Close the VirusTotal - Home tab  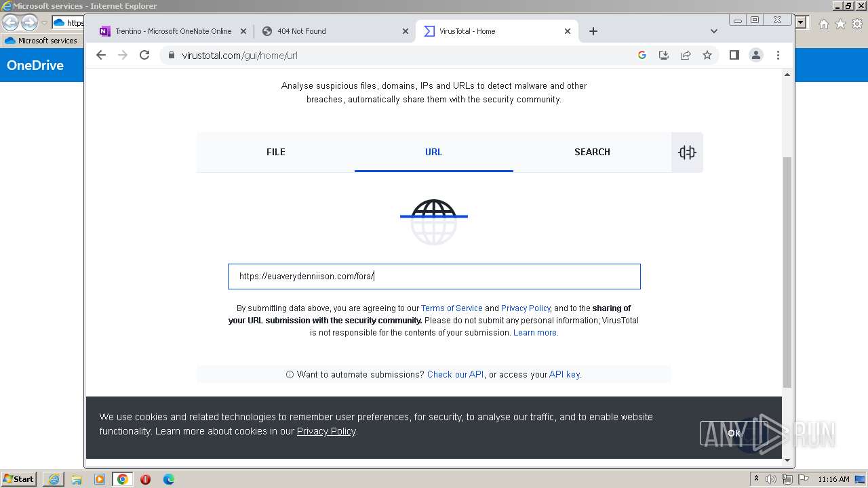click(568, 31)
